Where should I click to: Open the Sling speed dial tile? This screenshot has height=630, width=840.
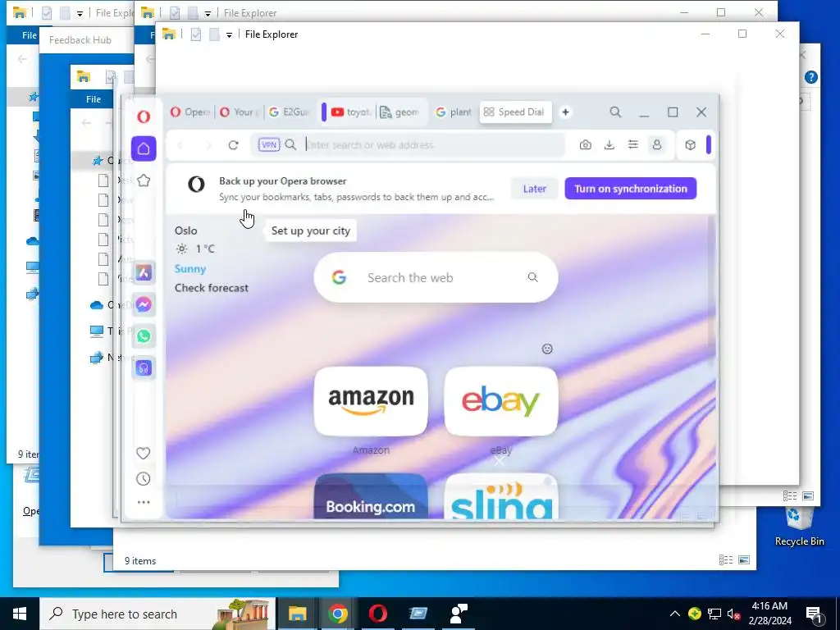point(501,496)
